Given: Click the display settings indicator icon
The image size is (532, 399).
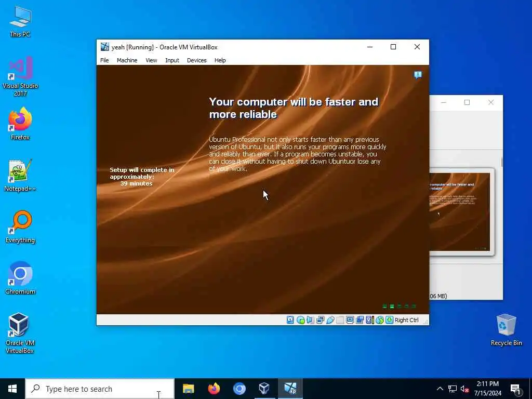Looking at the screenshot, I should [350, 320].
